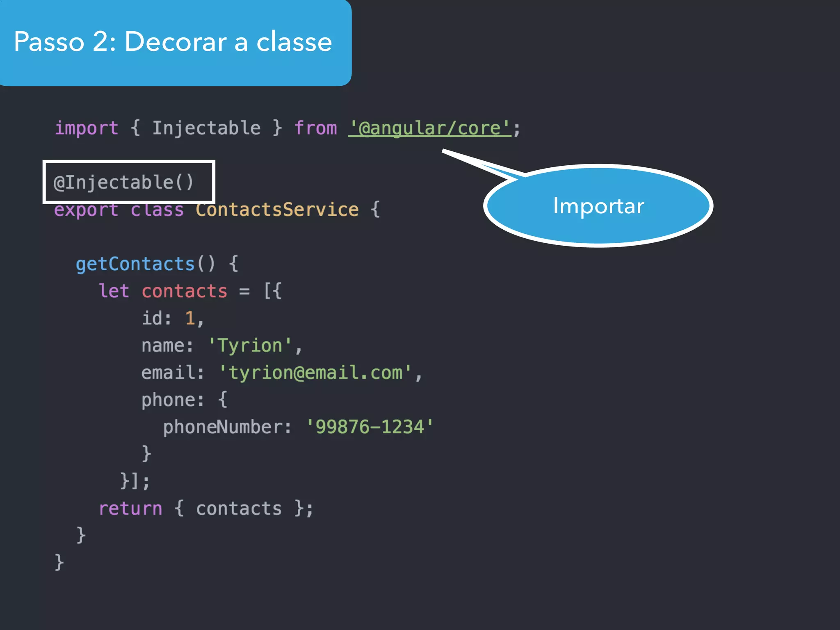This screenshot has width=840, height=630.
Task: Click the boxed @Injectable() decorator
Action: 124,182
